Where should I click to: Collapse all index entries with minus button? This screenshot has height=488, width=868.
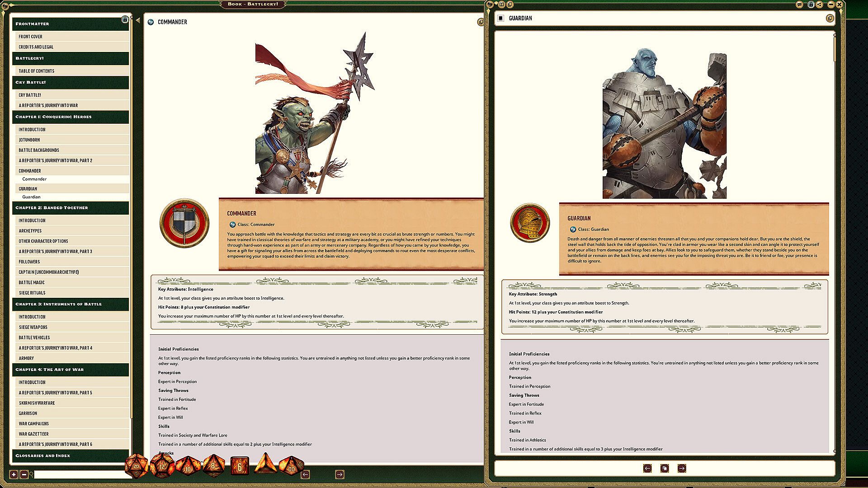[x=24, y=474]
